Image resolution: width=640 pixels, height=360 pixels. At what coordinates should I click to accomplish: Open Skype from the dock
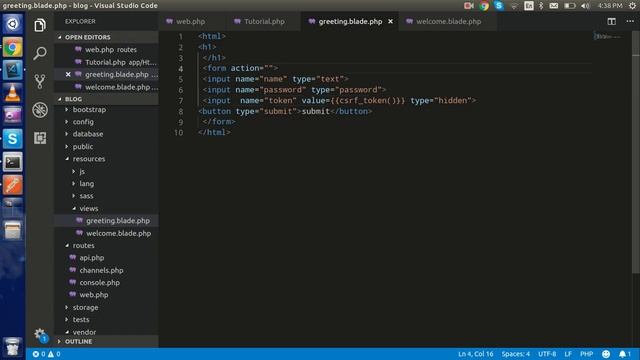(x=13, y=139)
